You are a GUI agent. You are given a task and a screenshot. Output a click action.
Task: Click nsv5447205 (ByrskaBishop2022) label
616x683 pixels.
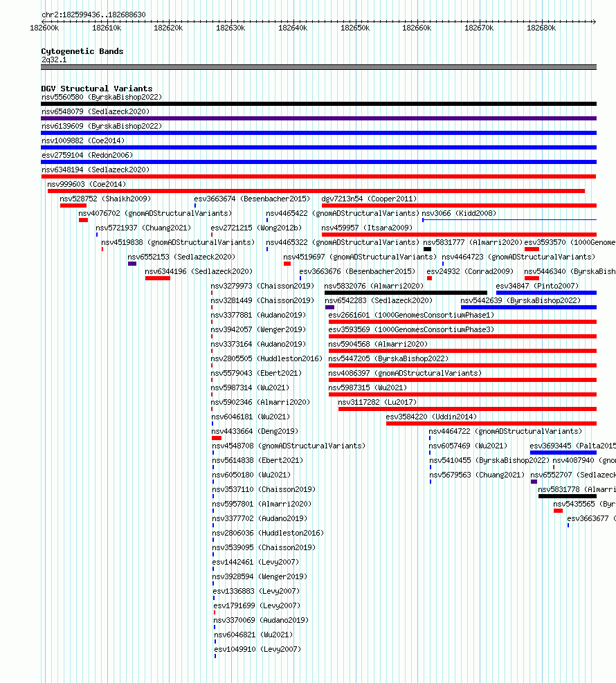point(388,358)
